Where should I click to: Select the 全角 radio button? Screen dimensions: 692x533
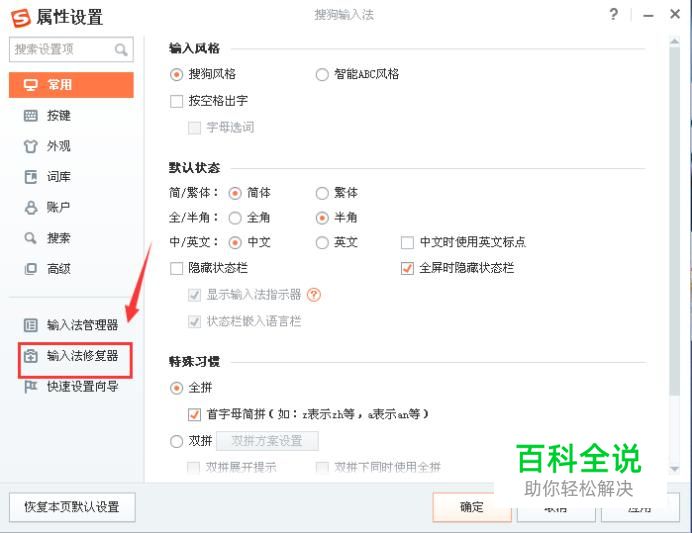point(235,218)
